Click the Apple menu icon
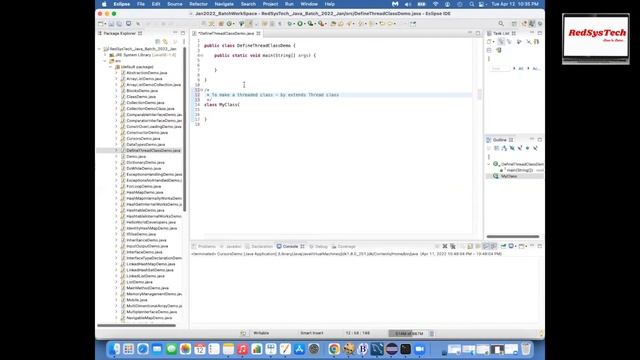640x360 pixels. [104, 4]
